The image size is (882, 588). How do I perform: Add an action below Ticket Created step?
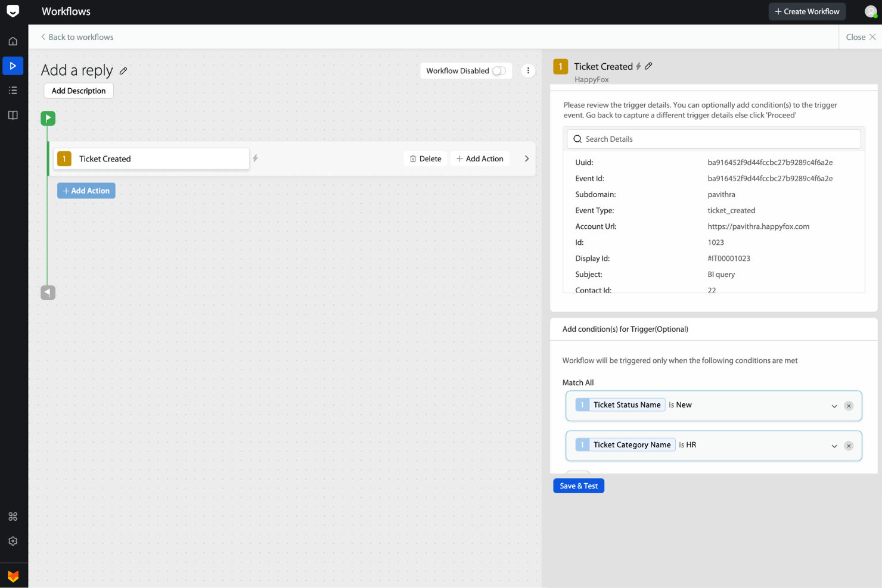[86, 190]
